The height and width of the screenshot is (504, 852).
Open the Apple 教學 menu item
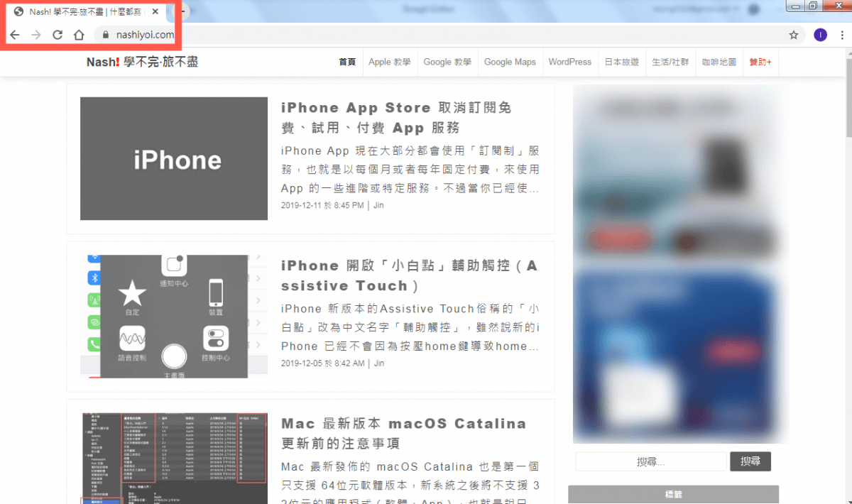click(390, 62)
